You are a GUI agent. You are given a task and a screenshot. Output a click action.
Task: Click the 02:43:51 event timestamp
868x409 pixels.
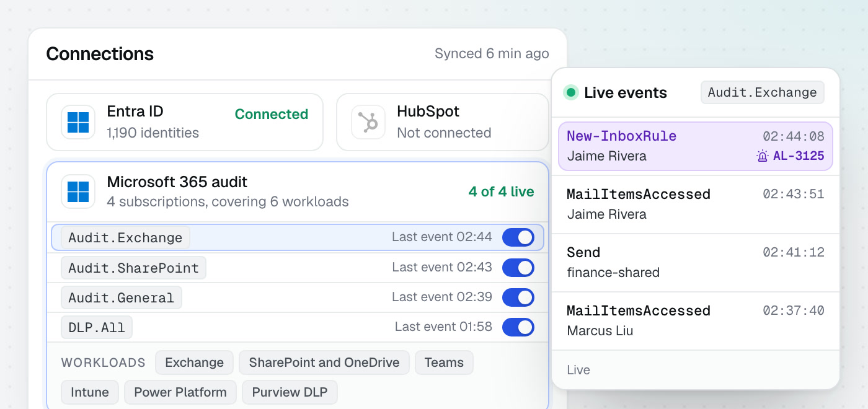coord(794,195)
